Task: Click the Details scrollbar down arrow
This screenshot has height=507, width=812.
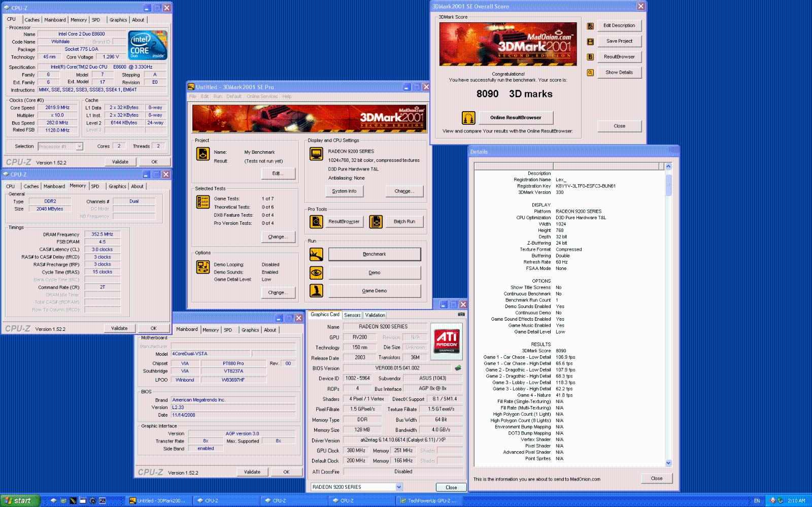Action: (x=668, y=463)
